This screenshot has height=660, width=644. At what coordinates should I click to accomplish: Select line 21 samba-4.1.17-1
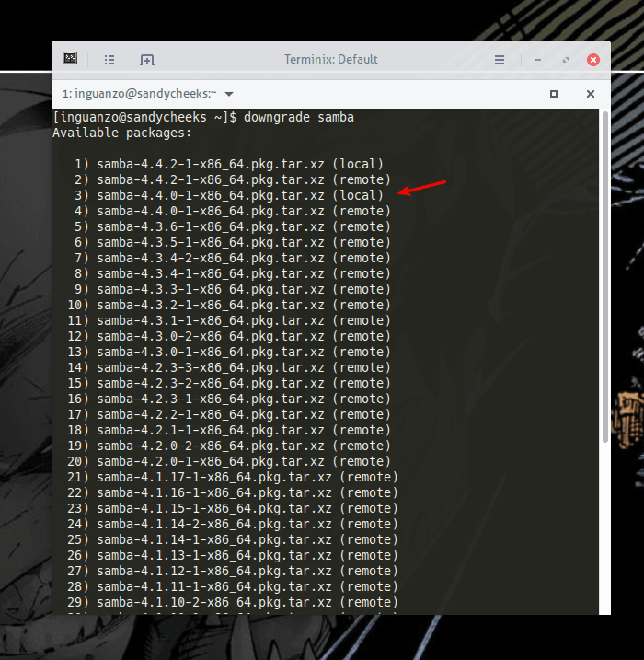tap(233, 478)
